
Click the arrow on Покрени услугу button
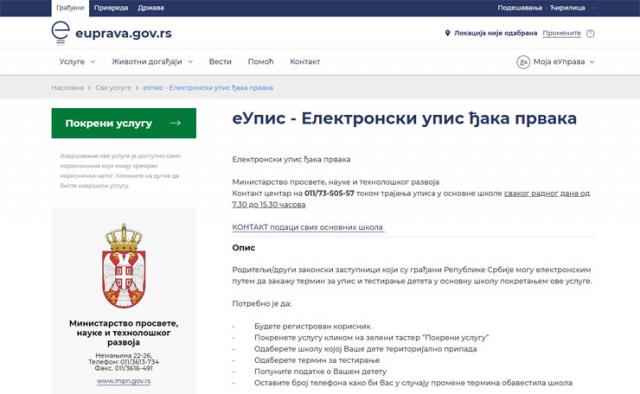tap(175, 123)
